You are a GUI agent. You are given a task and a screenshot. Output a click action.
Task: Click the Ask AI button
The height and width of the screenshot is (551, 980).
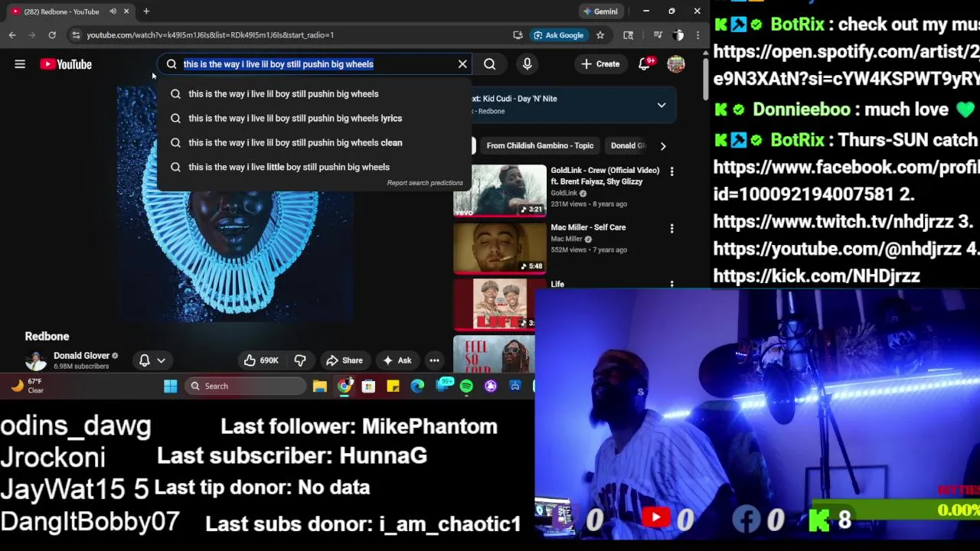(397, 360)
